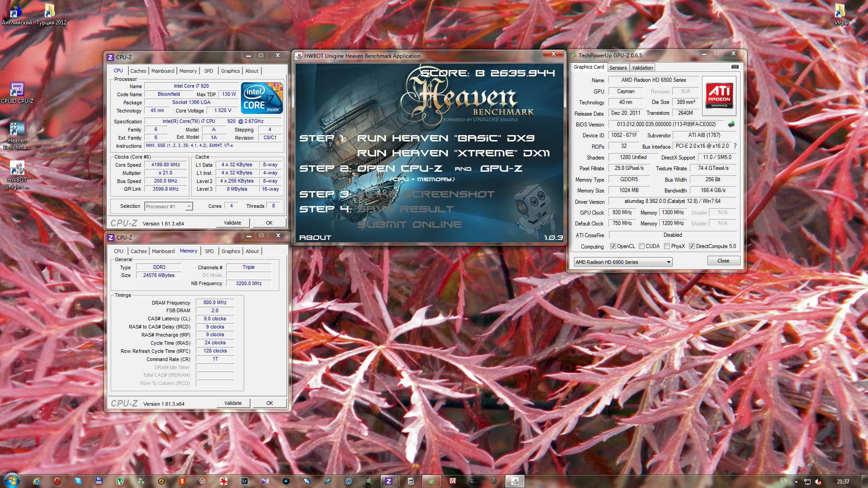The width and height of the screenshot is (868, 488).
Task: Click the Show Desktop strip beside the clock
Action: [x=865, y=481]
